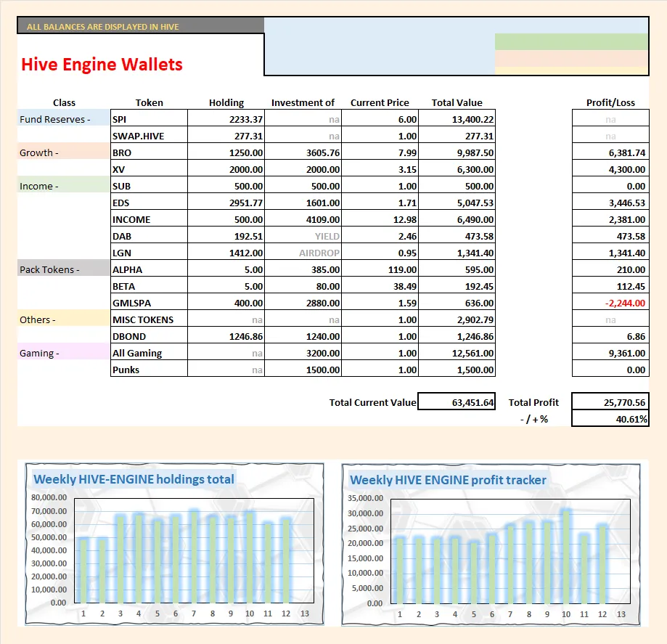Select the 'Others -' class cell
The height and width of the screenshot is (644, 667).
63,319
